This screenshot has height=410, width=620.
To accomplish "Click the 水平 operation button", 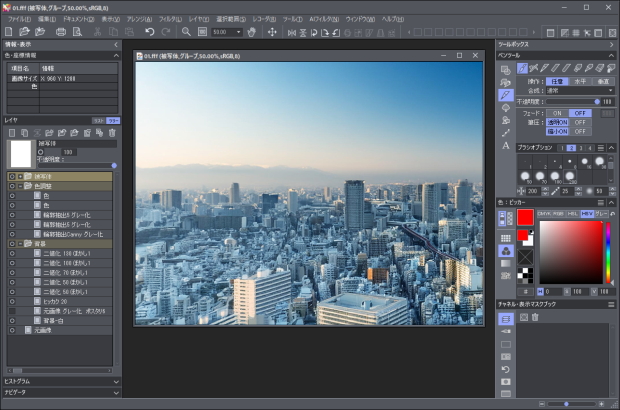I will point(580,81).
